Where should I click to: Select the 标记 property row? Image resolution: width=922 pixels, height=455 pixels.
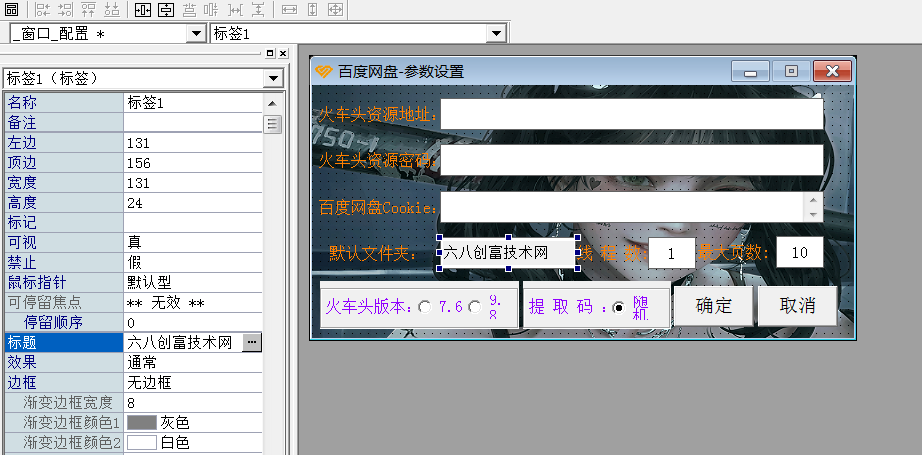(133, 223)
